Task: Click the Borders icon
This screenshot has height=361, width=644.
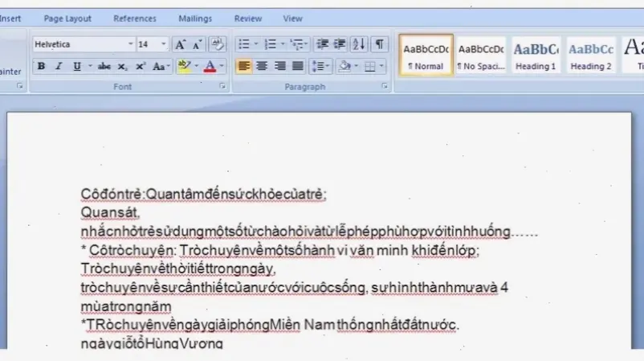Action: pos(370,66)
